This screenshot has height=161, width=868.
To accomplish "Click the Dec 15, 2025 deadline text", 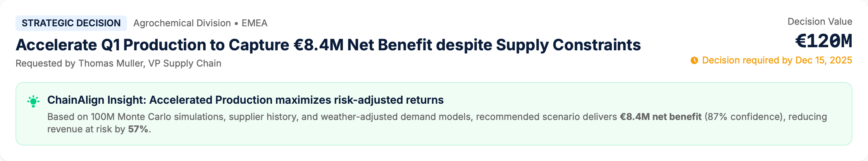I will [x=823, y=60].
